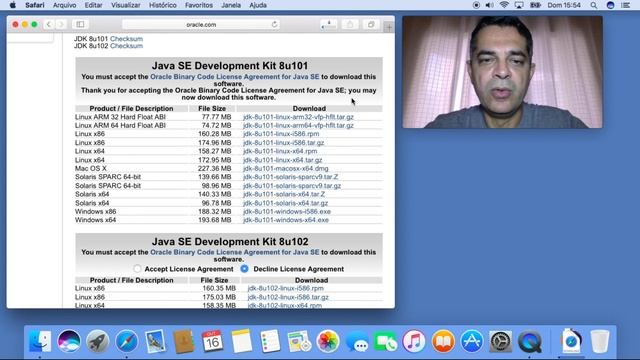Image resolution: width=640 pixels, height=360 pixels.
Task: Open Visualizar menu
Action: click(126, 5)
